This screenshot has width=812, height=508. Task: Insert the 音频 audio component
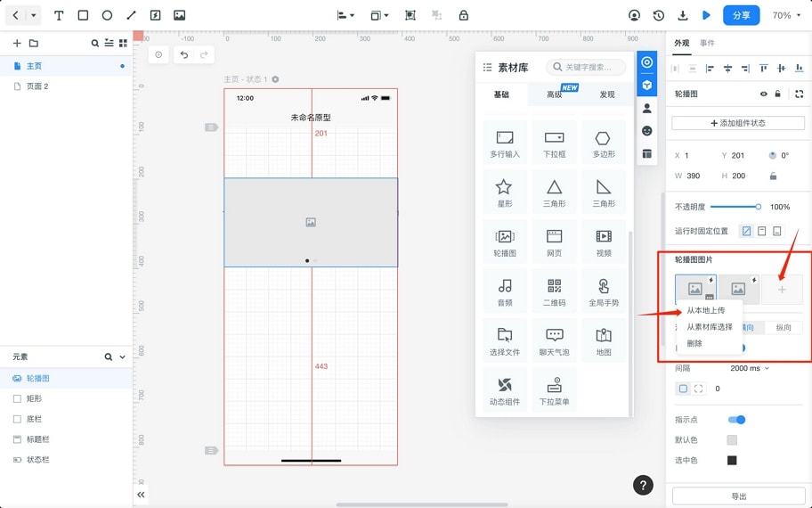click(x=505, y=291)
